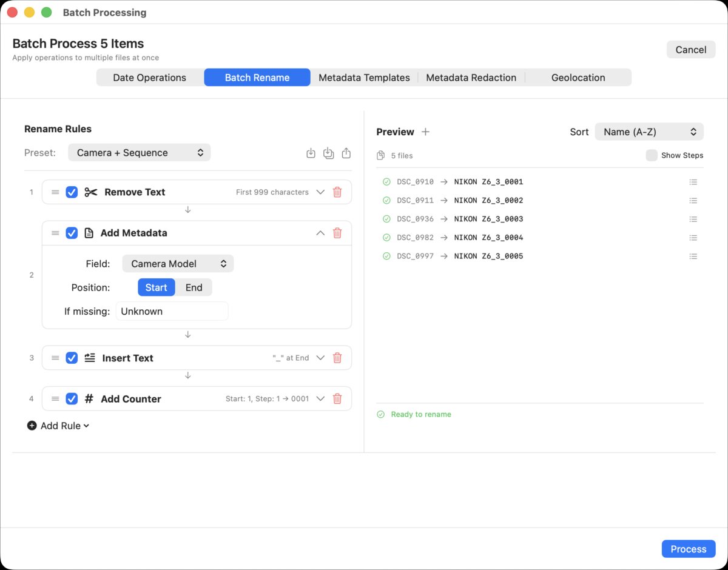Click the If missing text field showing Unknown
This screenshot has height=570, width=728.
click(x=172, y=311)
